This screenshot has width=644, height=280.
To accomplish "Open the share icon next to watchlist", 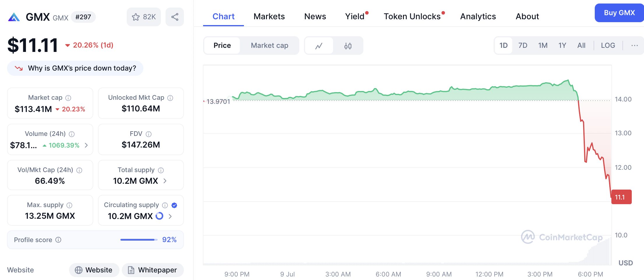I will pyautogui.click(x=175, y=17).
